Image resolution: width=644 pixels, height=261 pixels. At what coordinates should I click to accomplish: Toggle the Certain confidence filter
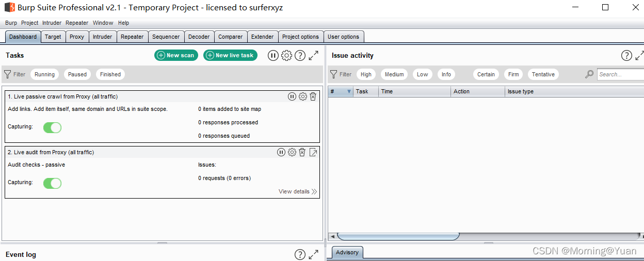pyautogui.click(x=486, y=74)
